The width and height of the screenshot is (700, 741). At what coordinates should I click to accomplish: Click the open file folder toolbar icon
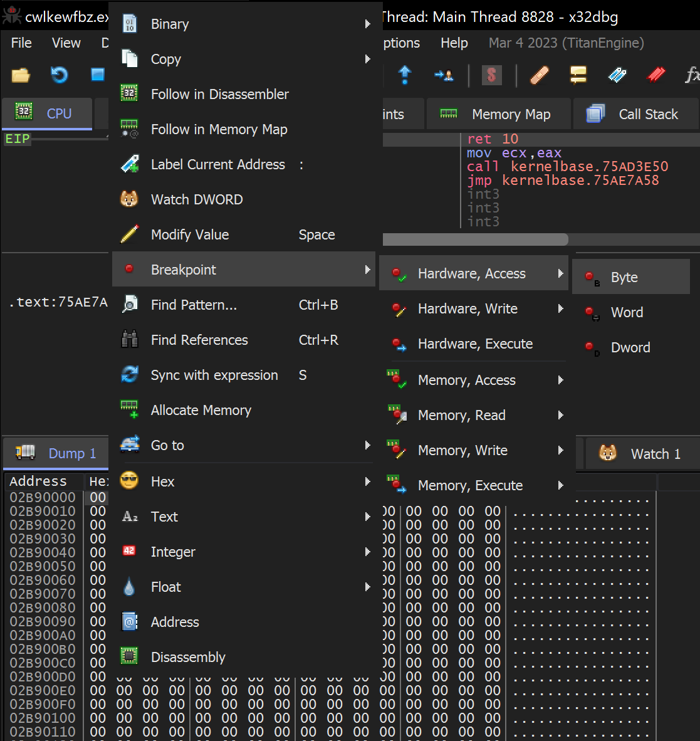(20, 75)
